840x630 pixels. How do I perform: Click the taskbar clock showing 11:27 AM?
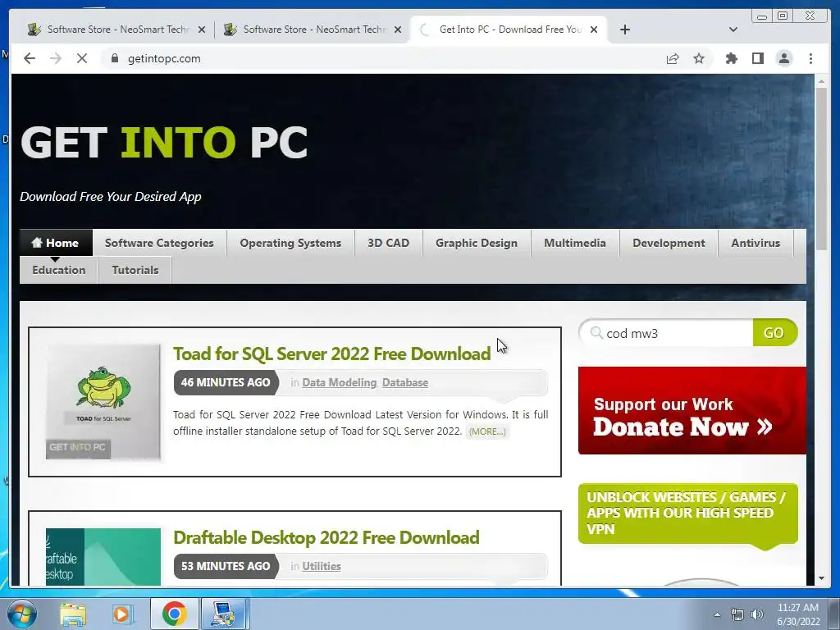[x=798, y=614]
